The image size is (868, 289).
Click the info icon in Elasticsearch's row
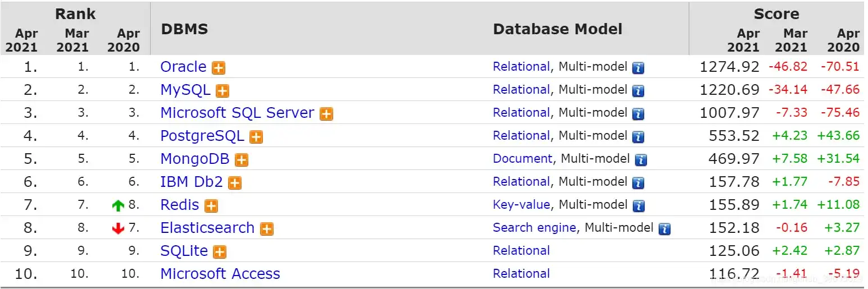[665, 229]
